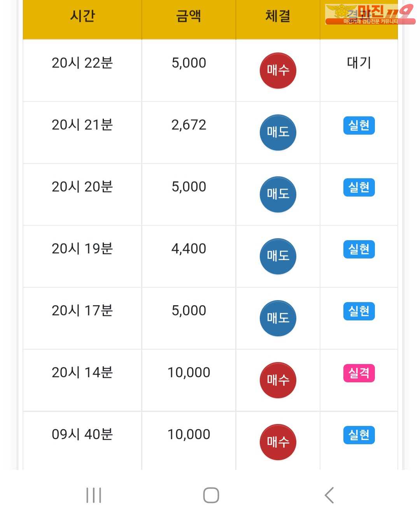The image size is (420, 519).
Task: Open Android recent apps button
Action: (94, 495)
